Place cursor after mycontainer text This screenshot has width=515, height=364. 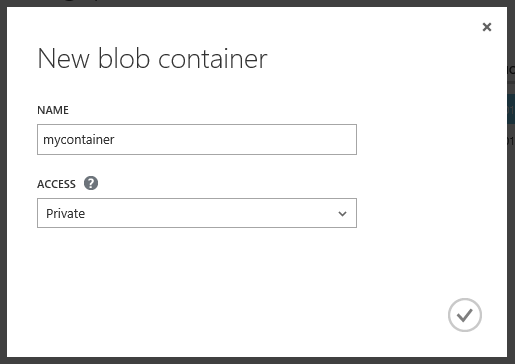115,140
